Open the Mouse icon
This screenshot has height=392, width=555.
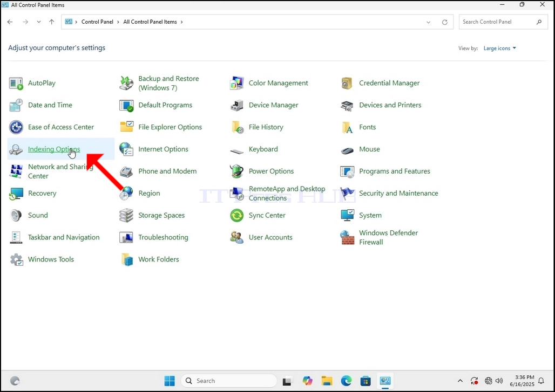click(347, 150)
